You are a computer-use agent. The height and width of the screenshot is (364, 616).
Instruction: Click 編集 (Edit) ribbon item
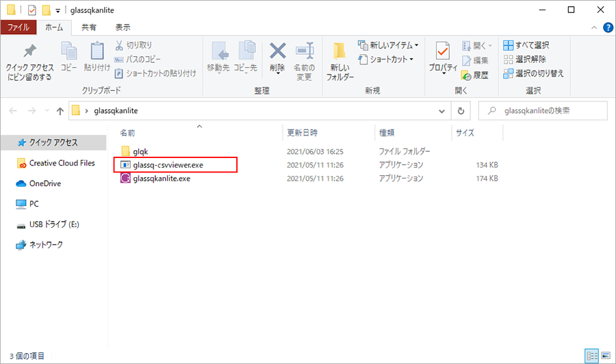coord(476,60)
